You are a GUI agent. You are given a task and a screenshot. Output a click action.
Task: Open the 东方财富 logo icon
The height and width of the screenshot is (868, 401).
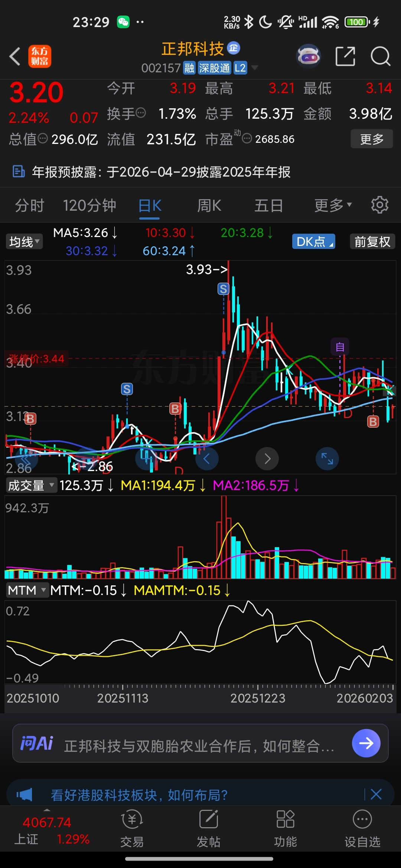40,56
